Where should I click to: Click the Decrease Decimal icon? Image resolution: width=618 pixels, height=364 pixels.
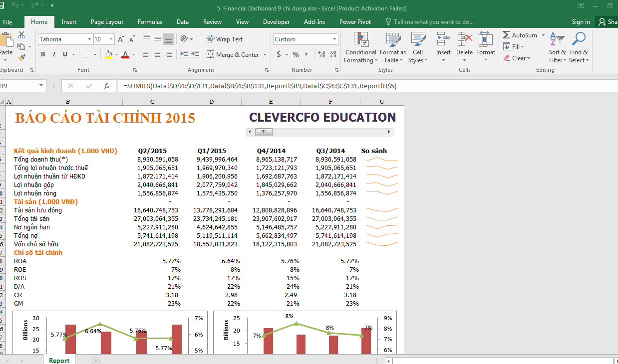tap(333, 54)
